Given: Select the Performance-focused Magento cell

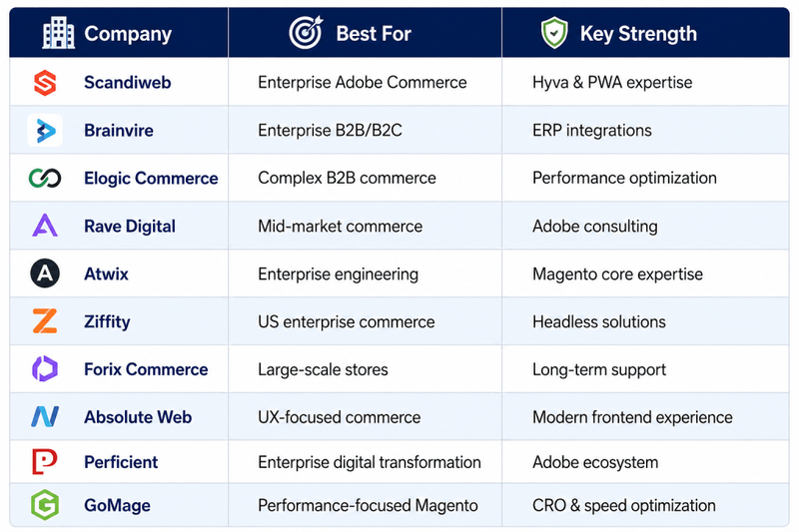Looking at the screenshot, I should click(365, 505).
